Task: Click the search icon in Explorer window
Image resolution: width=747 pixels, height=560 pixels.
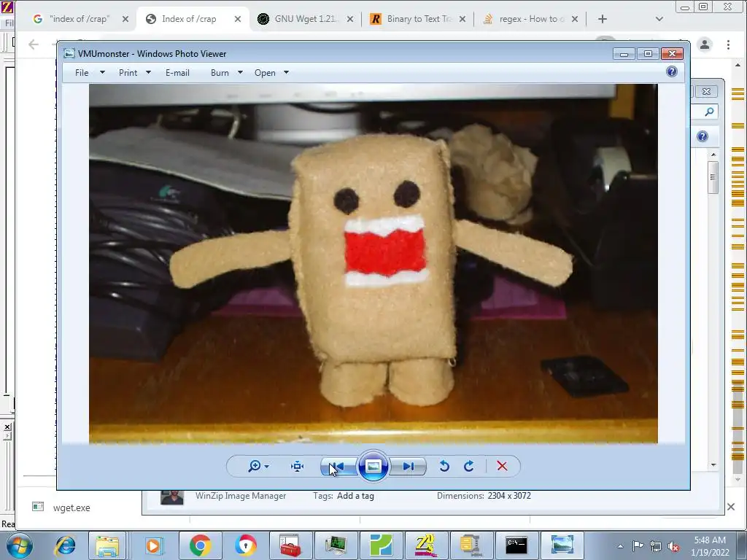Action: (x=709, y=112)
